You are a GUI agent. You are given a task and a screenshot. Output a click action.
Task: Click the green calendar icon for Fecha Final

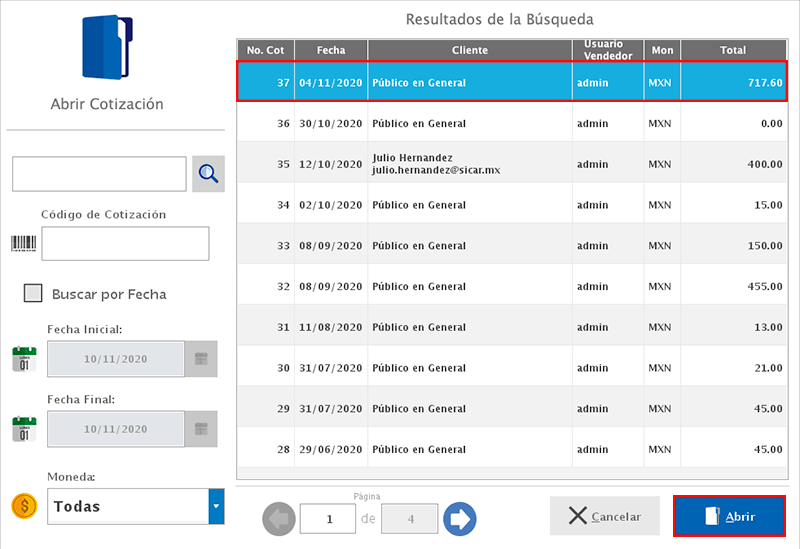pyautogui.click(x=24, y=429)
